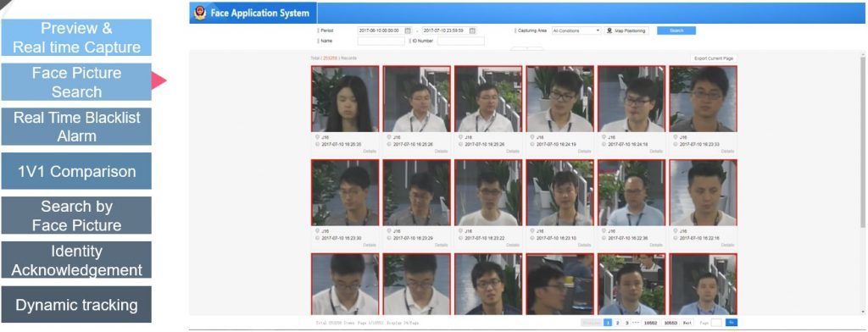Open the end date calendar icon
The height and width of the screenshot is (332, 868).
tap(472, 31)
